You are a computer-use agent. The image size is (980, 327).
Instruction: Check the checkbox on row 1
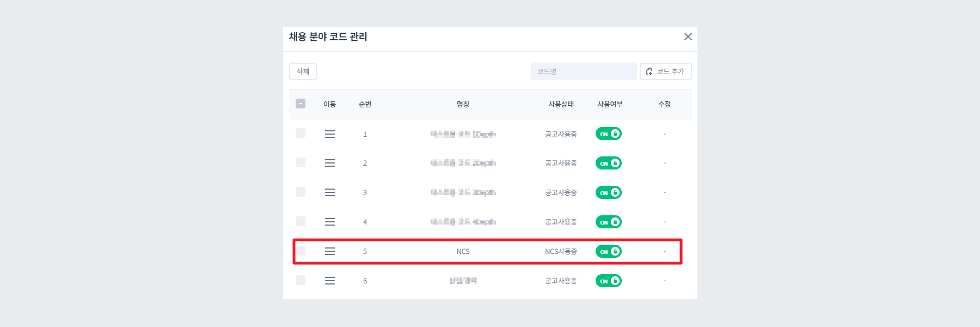[300, 134]
